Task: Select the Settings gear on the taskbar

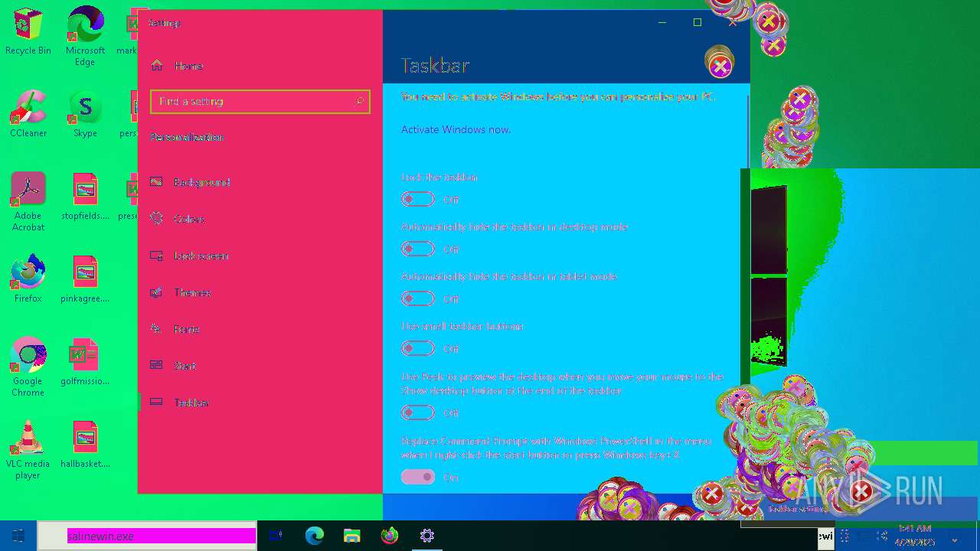Action: point(427,536)
